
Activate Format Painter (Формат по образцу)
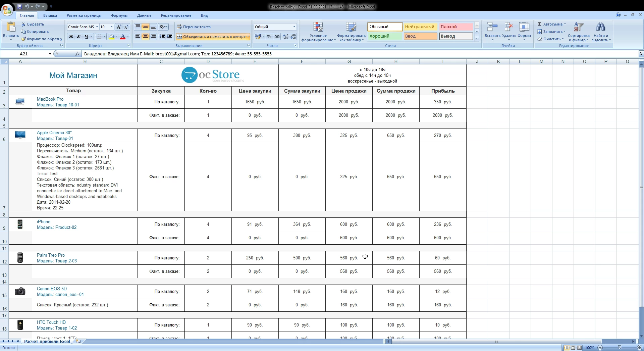(x=42, y=39)
